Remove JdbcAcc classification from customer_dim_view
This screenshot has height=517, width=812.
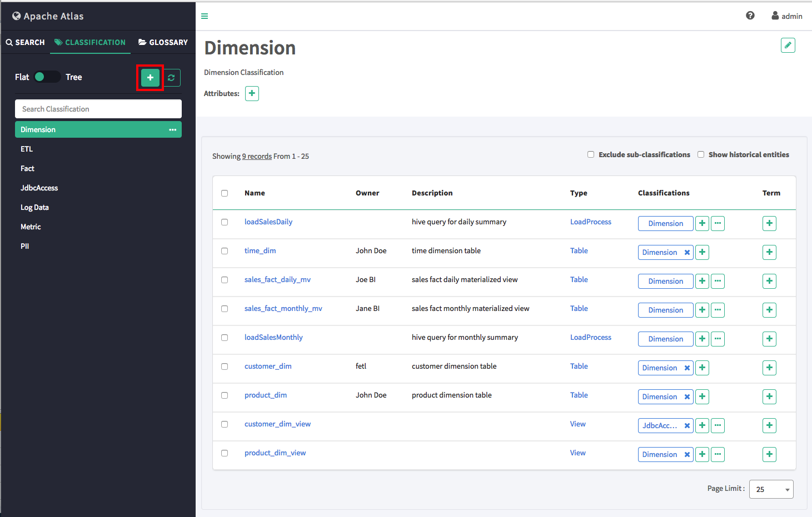(687, 425)
